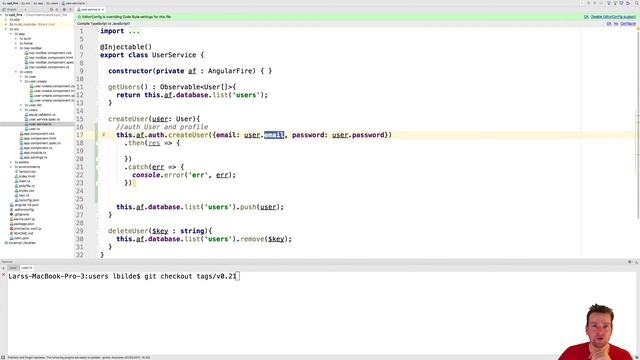Close the user.service.ts editor tab
Image resolution: width=640 pixels, height=360 pixels.
click(x=103, y=9)
